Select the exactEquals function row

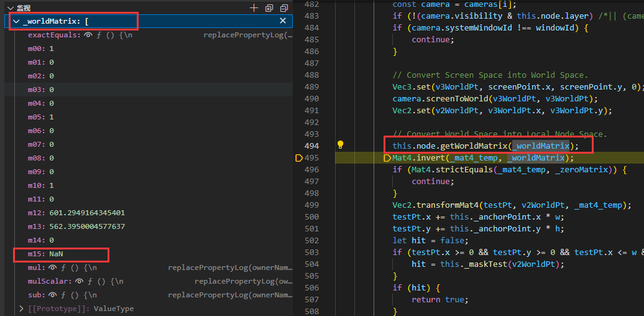point(149,35)
